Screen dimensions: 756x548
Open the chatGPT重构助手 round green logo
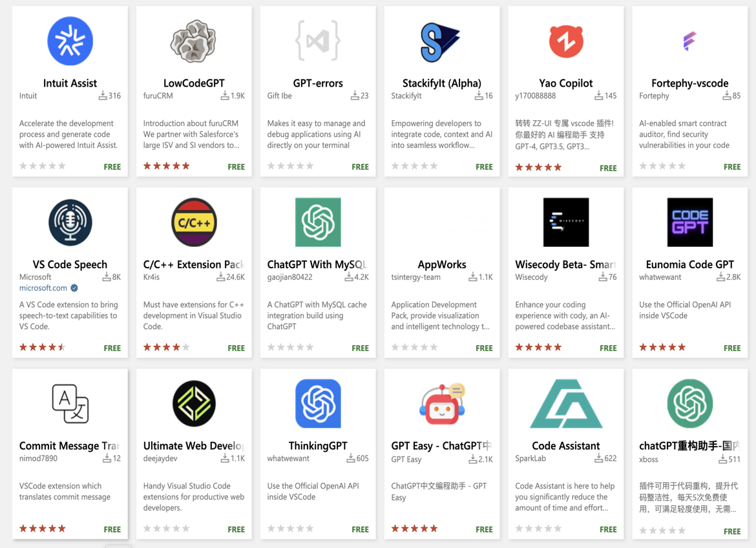pos(690,404)
